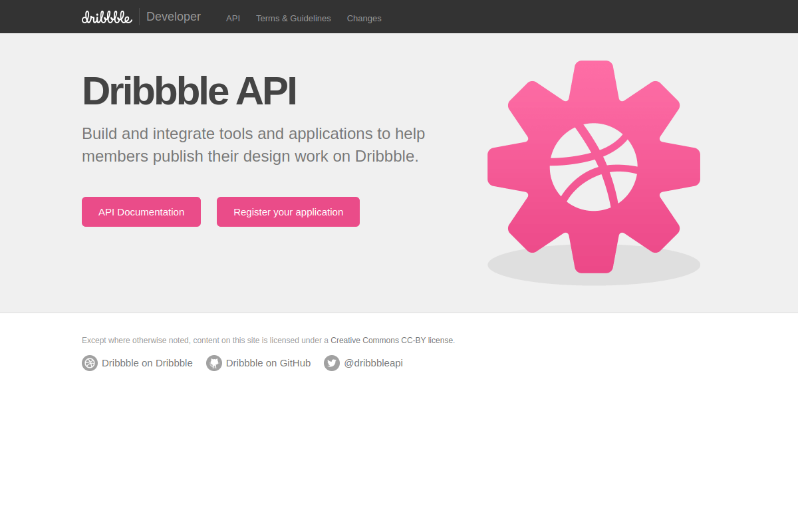
Task: Open Dribbble on GitHub link
Action: 268,363
